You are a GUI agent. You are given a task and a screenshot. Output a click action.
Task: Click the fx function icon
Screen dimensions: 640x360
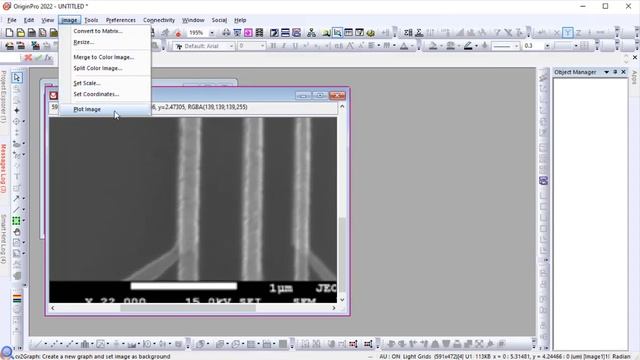(x=49, y=58)
